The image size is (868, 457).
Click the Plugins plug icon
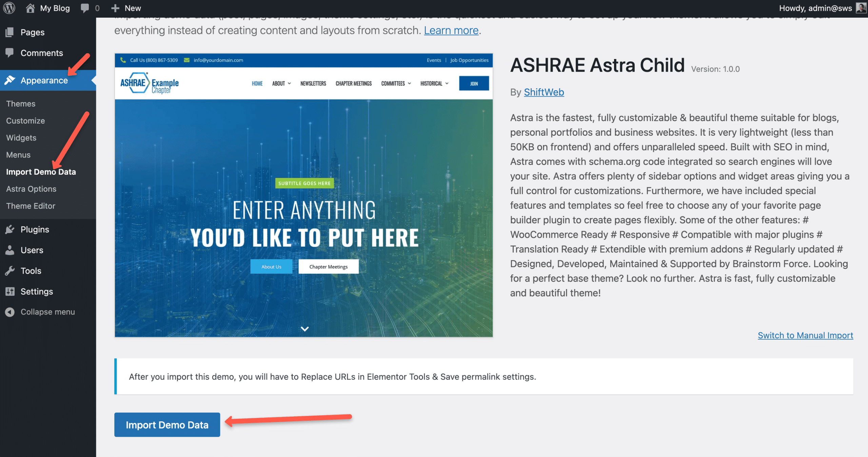coord(10,229)
